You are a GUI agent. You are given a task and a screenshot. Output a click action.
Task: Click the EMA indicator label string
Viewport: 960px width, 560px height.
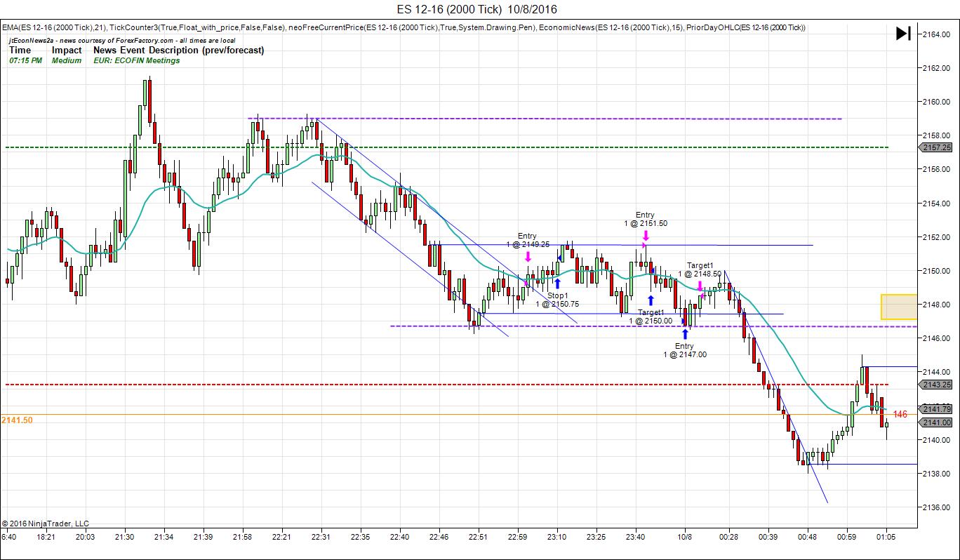tap(53, 27)
